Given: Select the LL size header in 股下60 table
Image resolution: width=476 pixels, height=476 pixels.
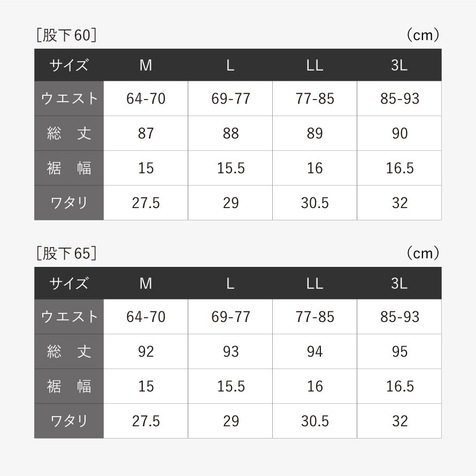Looking at the screenshot, I should 314,65.
